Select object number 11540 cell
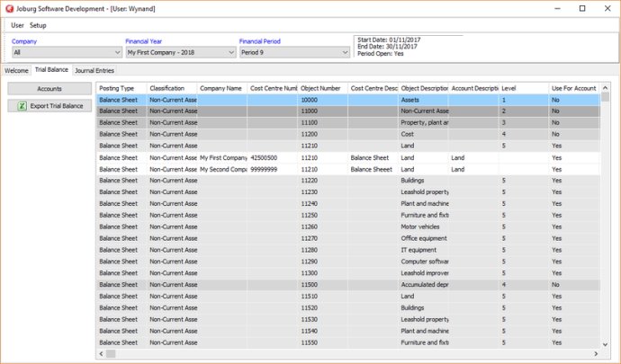Viewport: 621px width, 364px height. [x=323, y=331]
